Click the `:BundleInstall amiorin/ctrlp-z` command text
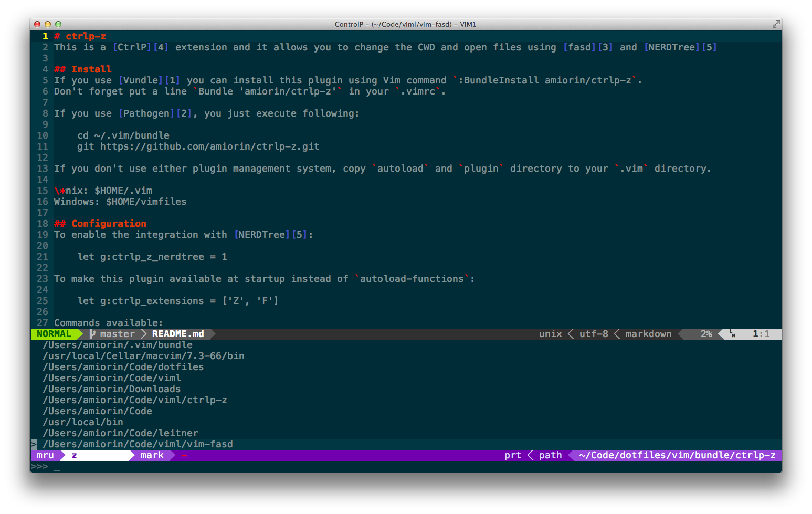This screenshot has width=812, height=514. click(544, 80)
